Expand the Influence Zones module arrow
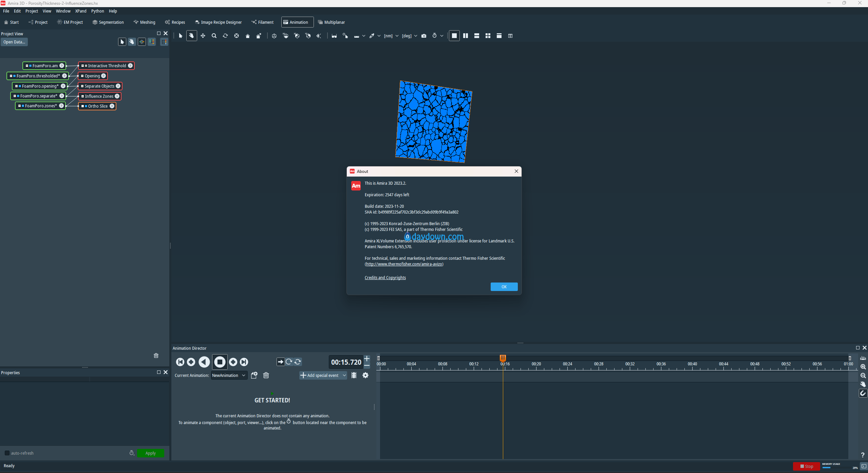 click(117, 96)
